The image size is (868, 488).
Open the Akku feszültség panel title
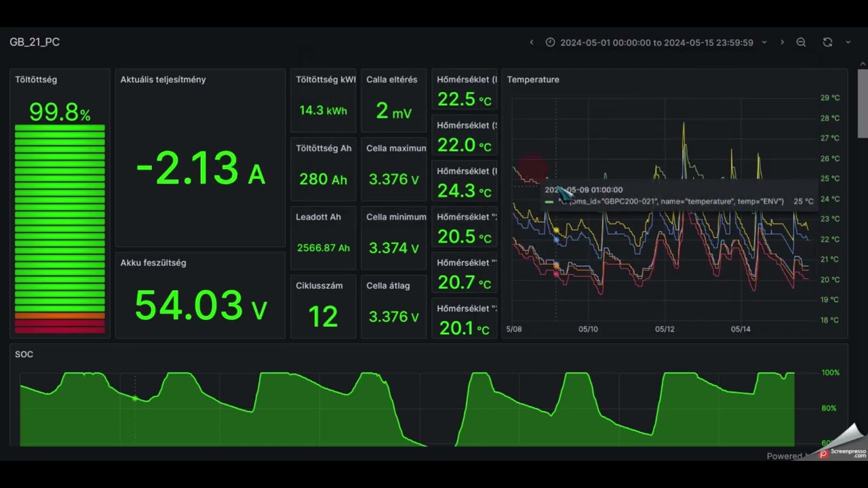[x=153, y=262]
